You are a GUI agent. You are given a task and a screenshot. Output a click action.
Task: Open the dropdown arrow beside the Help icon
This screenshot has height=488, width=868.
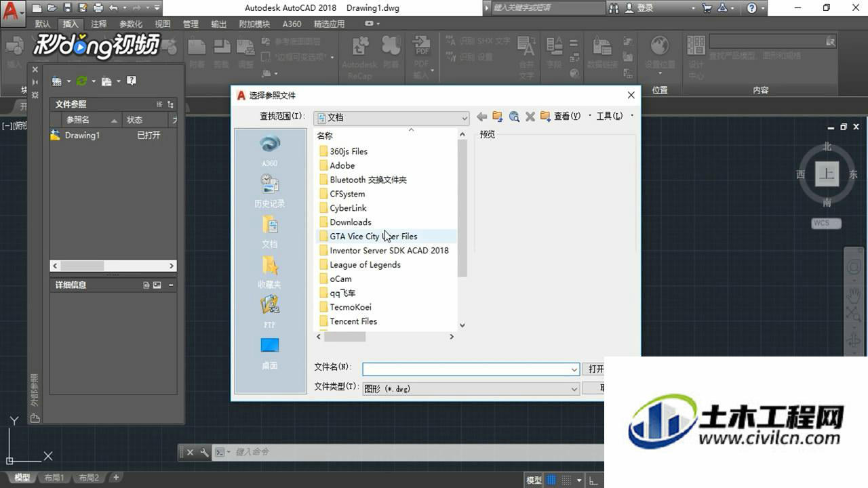click(763, 8)
